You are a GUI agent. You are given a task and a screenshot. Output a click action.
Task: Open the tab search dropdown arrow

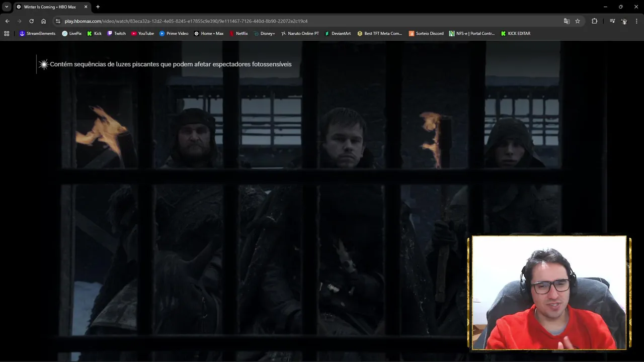pyautogui.click(x=7, y=7)
